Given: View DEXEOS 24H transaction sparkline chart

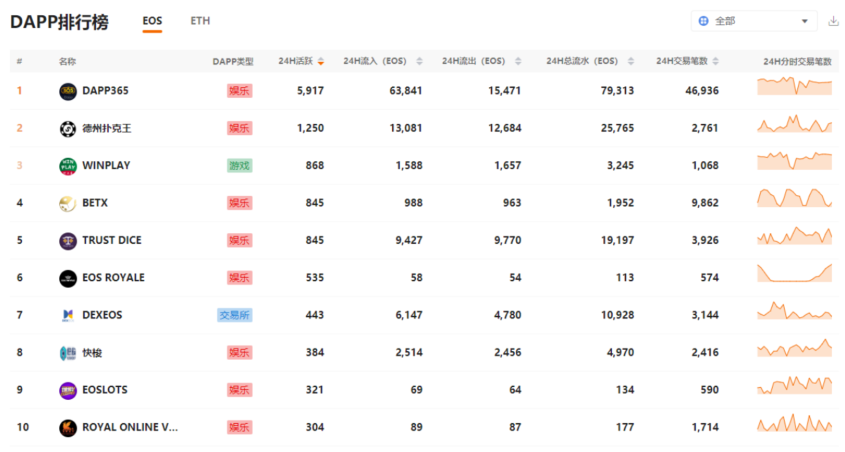Looking at the screenshot, I should [794, 310].
